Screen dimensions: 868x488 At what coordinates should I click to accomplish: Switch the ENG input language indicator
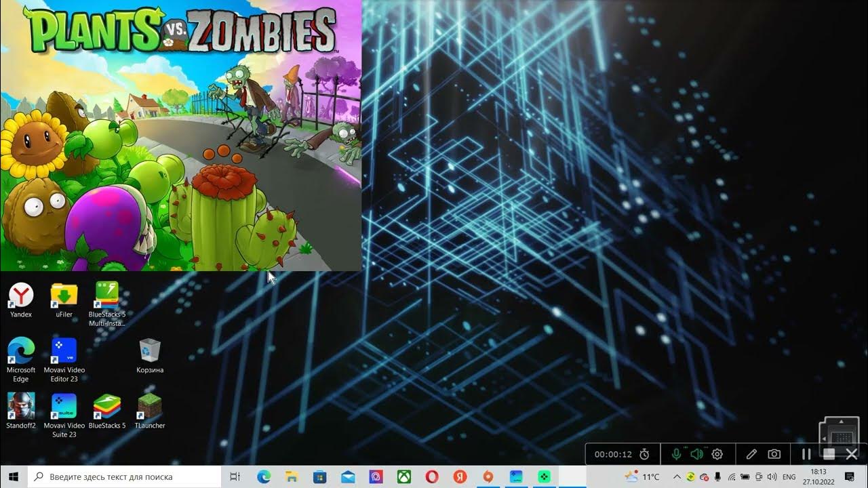pos(789,476)
